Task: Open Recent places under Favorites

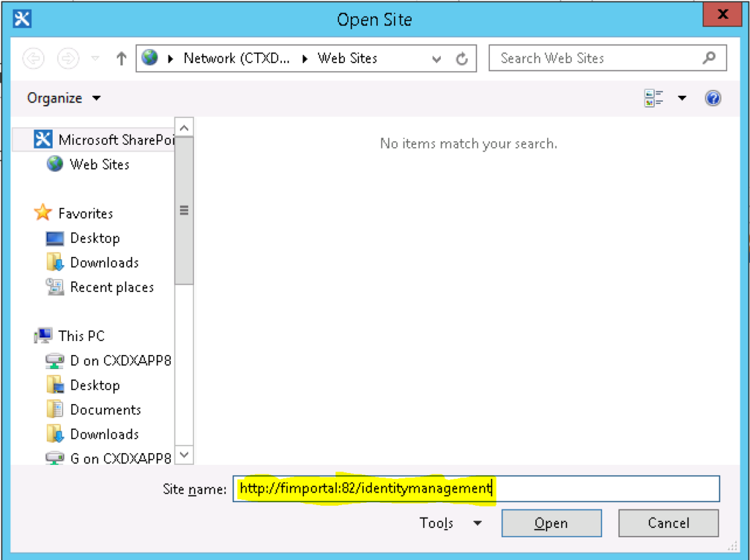Action: click(111, 288)
